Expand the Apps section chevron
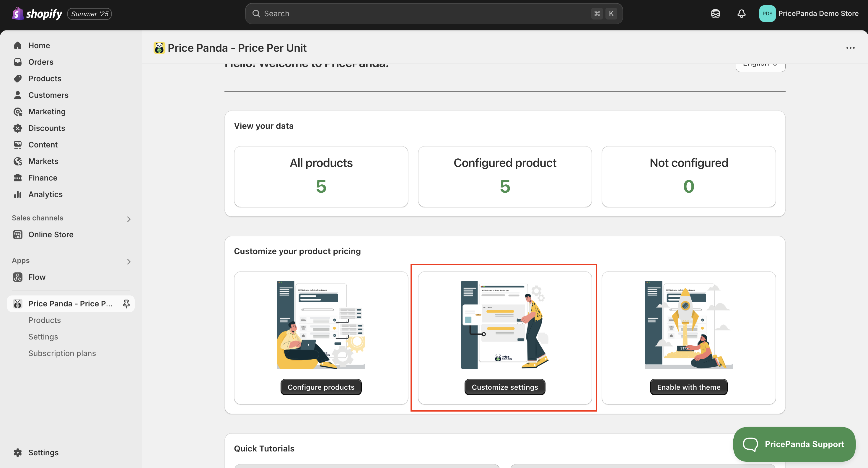Screen dimensions: 868x468 (x=129, y=262)
